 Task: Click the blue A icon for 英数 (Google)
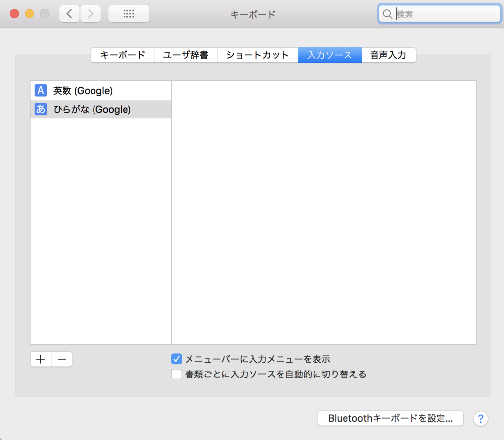[41, 91]
